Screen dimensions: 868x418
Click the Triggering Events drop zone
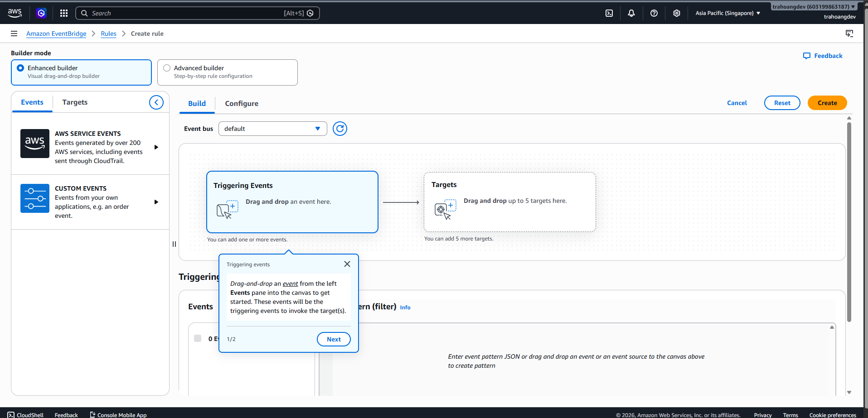pyautogui.click(x=292, y=202)
